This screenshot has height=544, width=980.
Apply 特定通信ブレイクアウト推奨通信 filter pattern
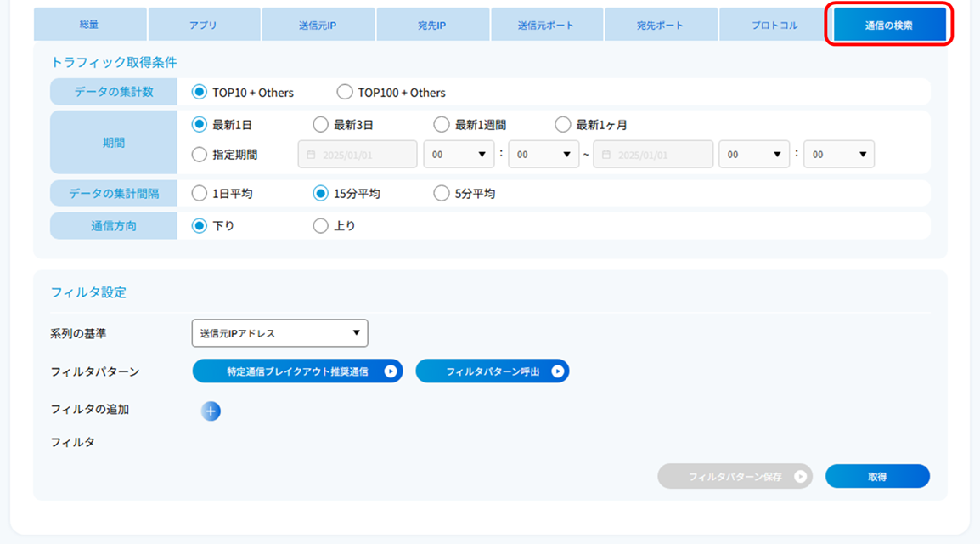(297, 371)
